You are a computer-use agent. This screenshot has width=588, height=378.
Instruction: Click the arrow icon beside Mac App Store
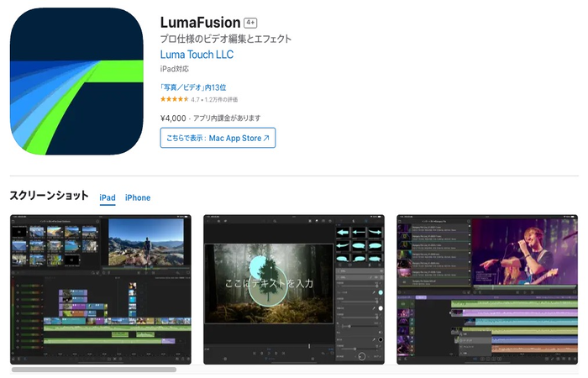266,138
